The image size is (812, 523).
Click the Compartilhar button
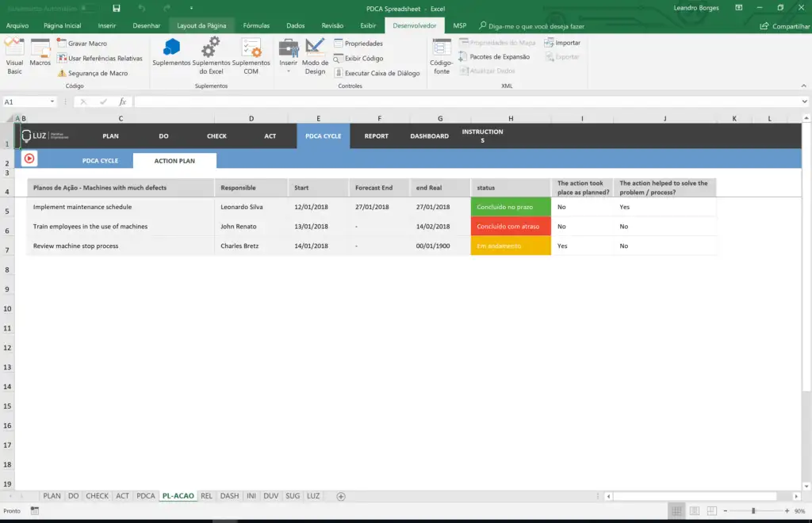[785, 26]
